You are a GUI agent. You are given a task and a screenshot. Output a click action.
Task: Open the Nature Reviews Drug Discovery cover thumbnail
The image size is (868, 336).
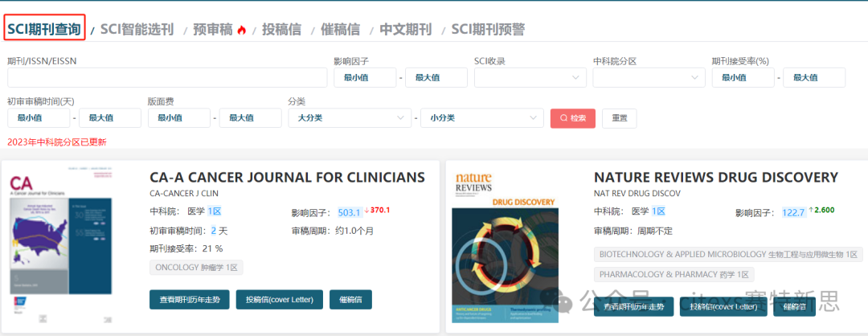pyautogui.click(x=506, y=247)
